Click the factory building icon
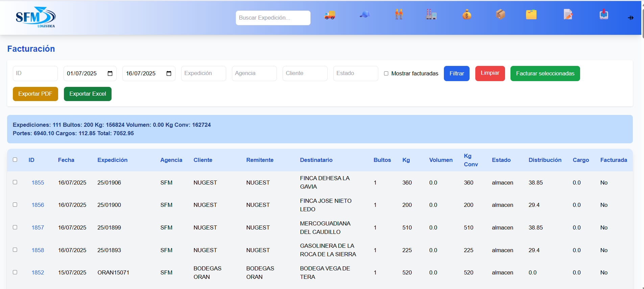Viewport: 644px width, 289px height. (431, 14)
